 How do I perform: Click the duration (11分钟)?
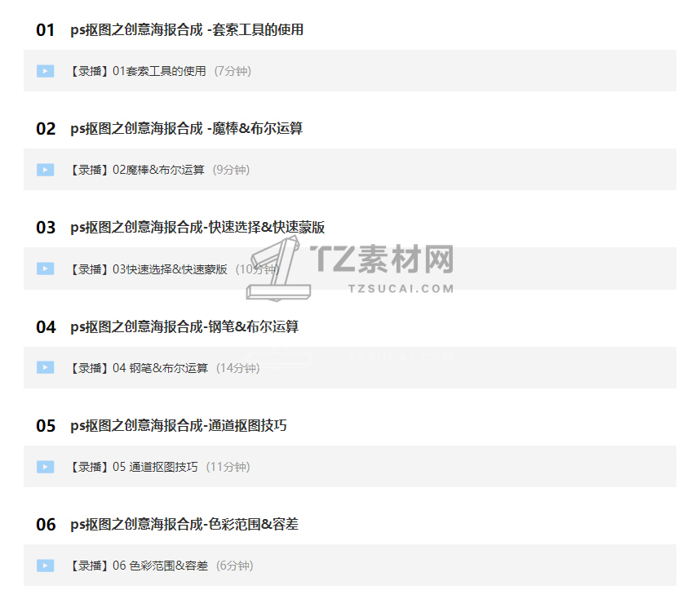click(x=228, y=467)
